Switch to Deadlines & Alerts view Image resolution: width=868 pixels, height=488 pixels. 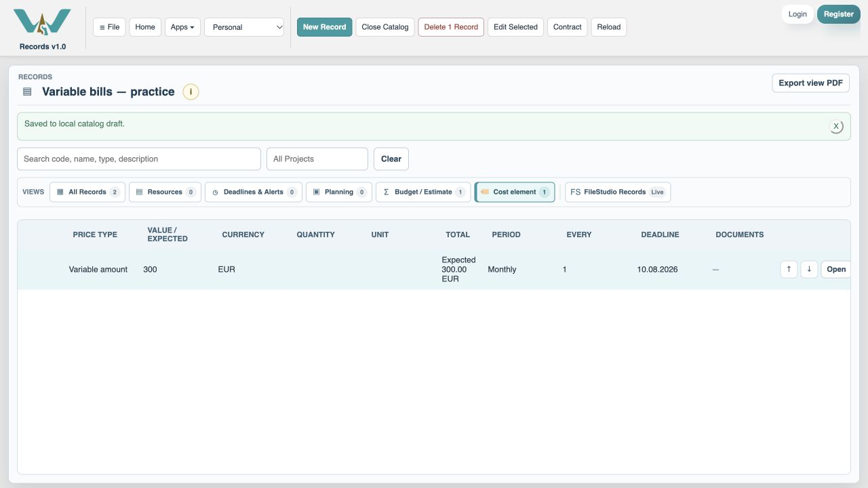[254, 192]
